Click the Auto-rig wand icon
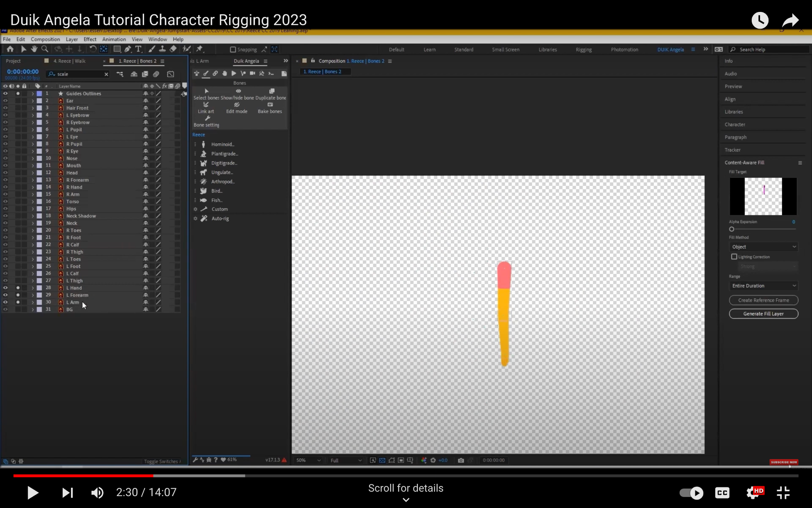This screenshot has width=812, height=508. point(204,219)
